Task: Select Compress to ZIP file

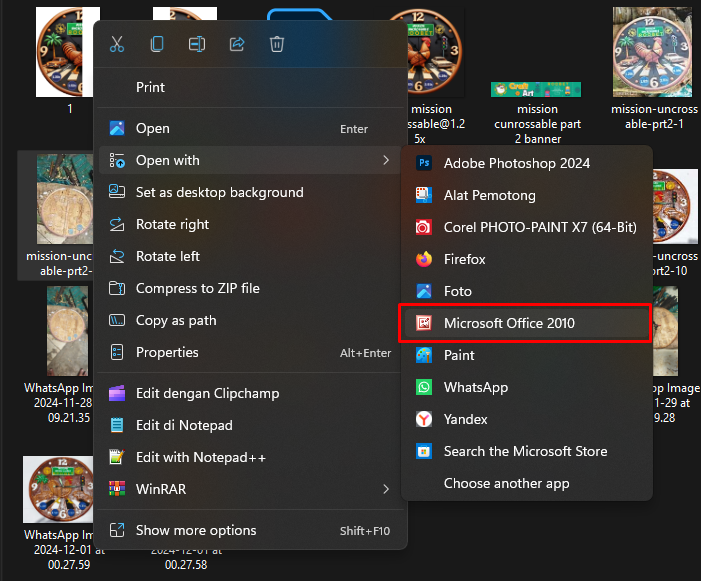Action: (250, 288)
